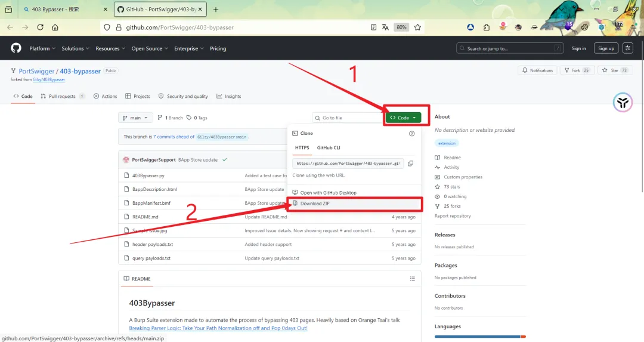Open the Insights tab
644x342 pixels.
[x=229, y=96]
